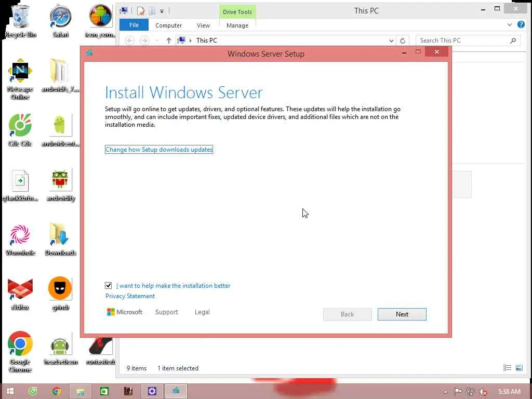Show hidden tray icons arrow
The height and width of the screenshot is (399, 532).
tap(445, 392)
